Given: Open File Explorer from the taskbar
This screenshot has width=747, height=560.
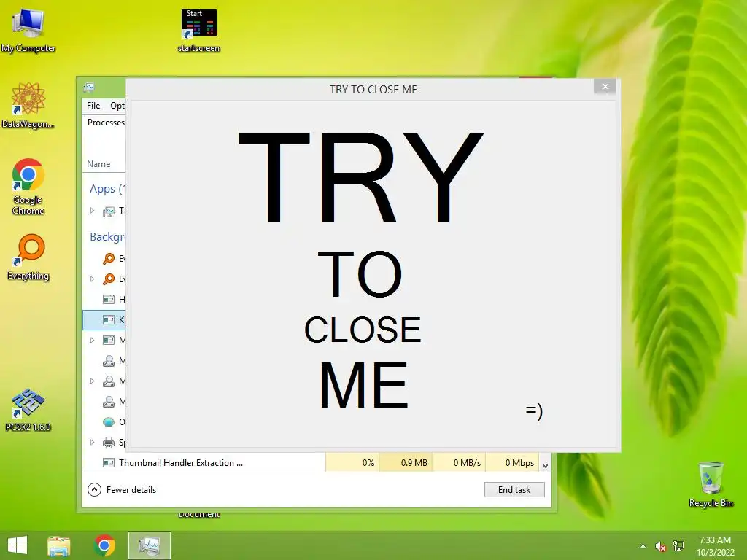Looking at the screenshot, I should tap(59, 545).
